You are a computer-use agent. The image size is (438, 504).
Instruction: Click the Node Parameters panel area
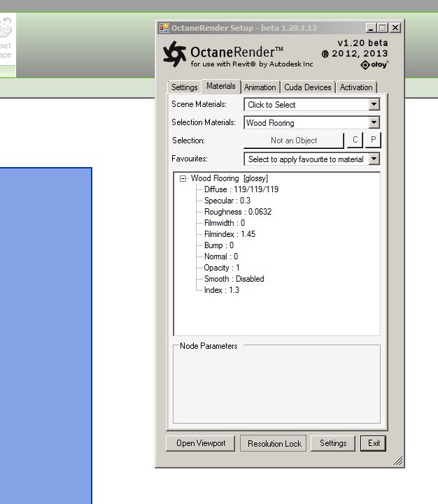coord(277,384)
